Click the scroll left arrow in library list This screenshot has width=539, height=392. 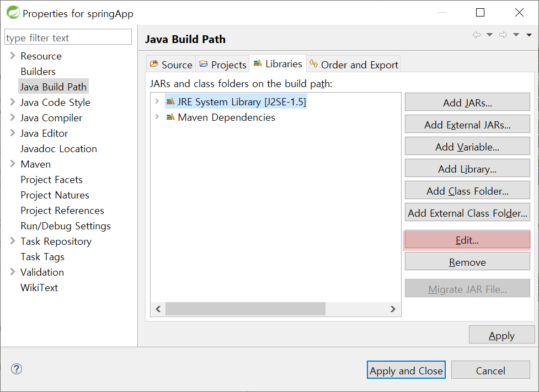[158, 309]
